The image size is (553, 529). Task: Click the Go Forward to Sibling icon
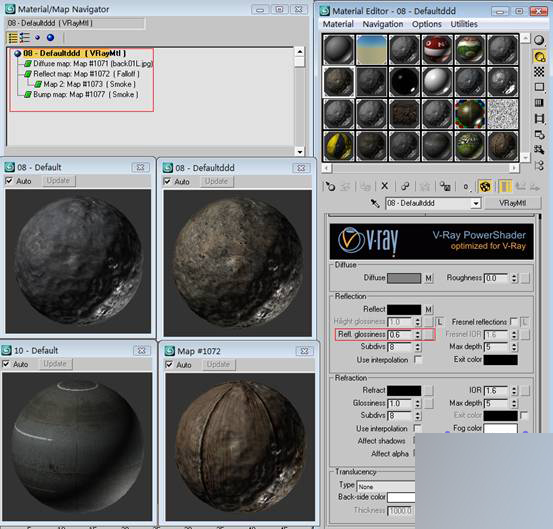point(535,186)
